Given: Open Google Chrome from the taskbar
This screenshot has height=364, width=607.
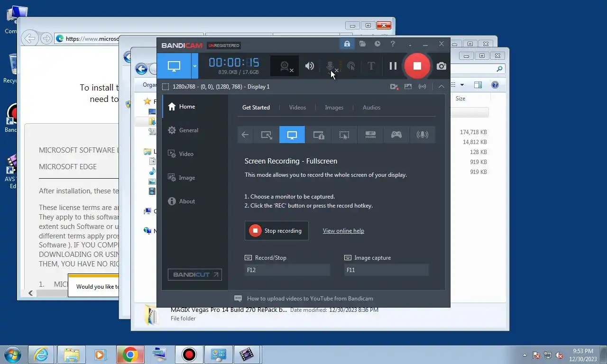Looking at the screenshot, I should point(130,355).
